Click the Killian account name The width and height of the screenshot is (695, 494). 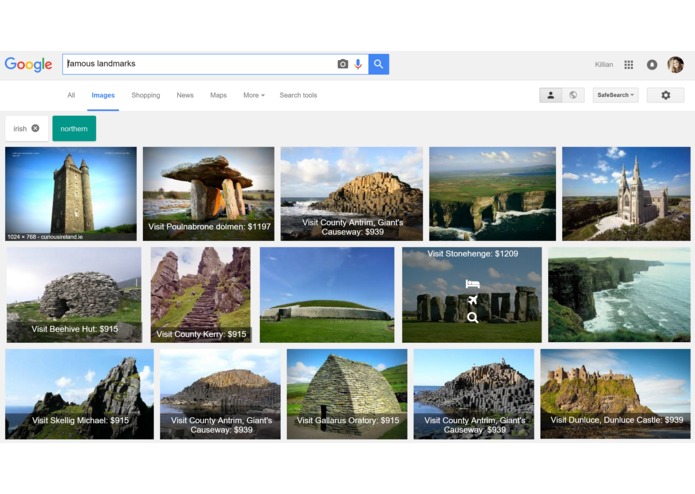click(604, 65)
